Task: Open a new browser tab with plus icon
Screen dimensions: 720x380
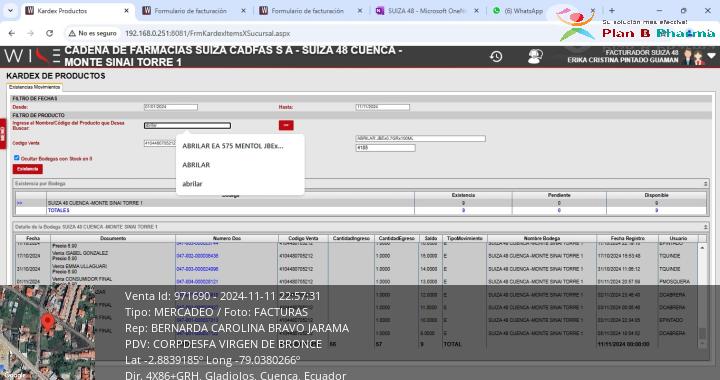Action: point(612,11)
